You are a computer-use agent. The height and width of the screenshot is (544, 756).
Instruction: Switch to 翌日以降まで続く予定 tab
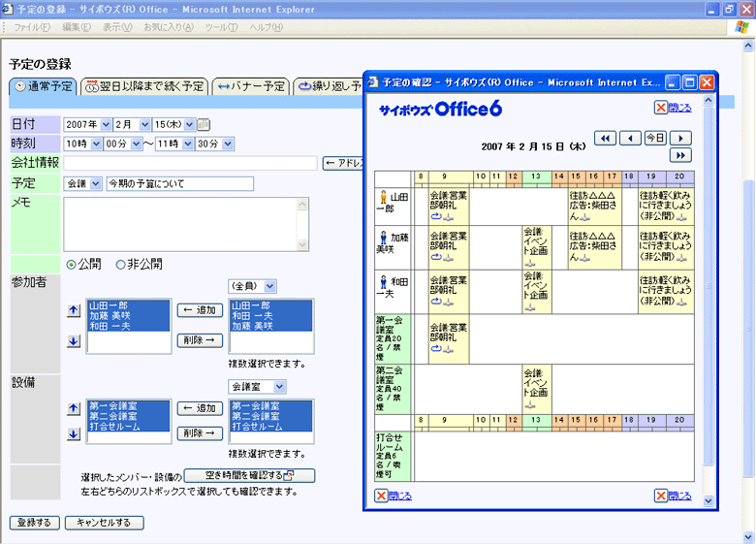click(x=144, y=87)
